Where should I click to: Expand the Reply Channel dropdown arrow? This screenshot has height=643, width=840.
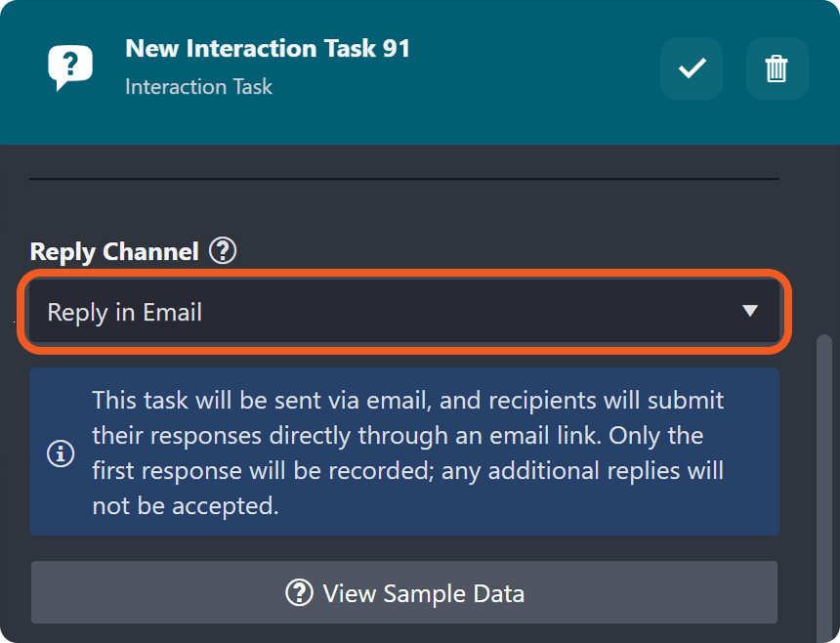tap(750, 312)
